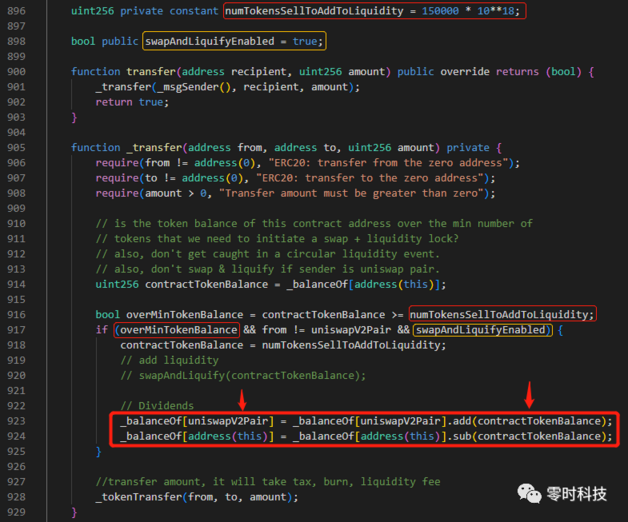Click line number 929 in the gutter
This screenshot has width=628, height=522.
(x=16, y=512)
